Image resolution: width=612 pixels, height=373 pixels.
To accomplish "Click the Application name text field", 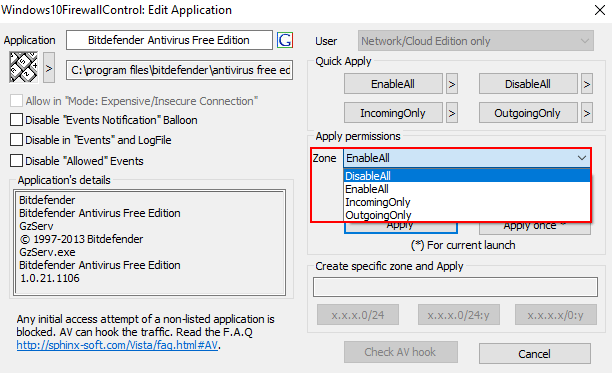I will pyautogui.click(x=169, y=40).
